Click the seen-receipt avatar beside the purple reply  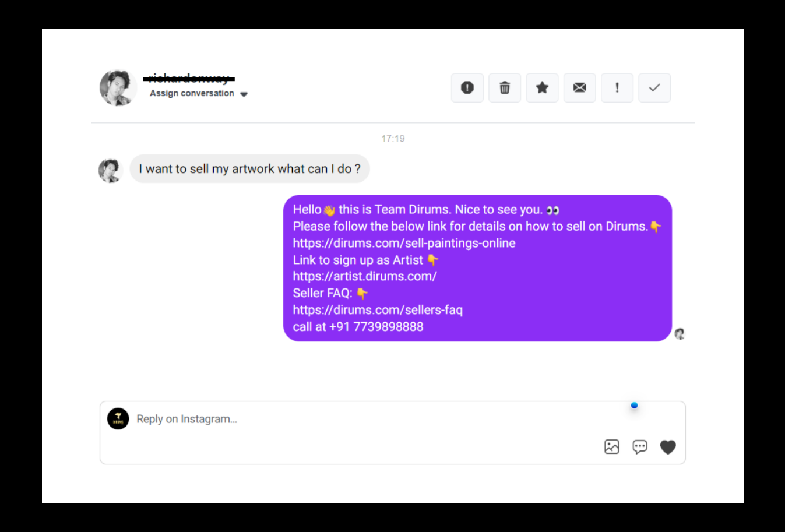point(680,334)
